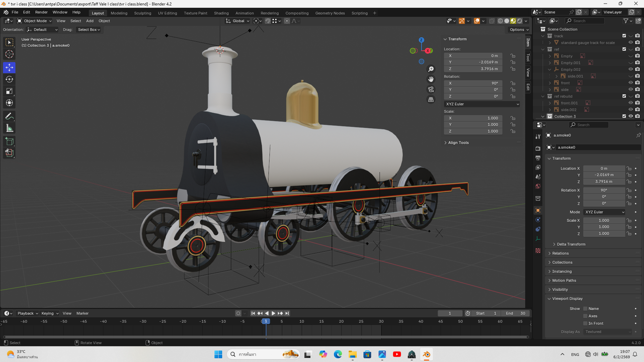Select the Rotate tool
Screen dimensions: 644x362
point(9,79)
